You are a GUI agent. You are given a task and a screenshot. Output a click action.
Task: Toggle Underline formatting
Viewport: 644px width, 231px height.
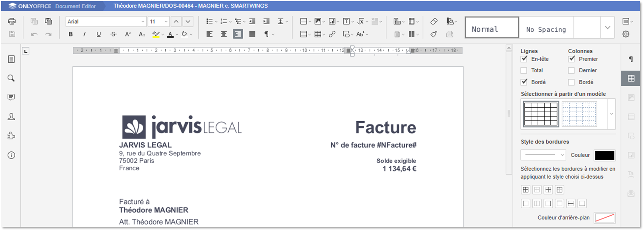click(99, 34)
